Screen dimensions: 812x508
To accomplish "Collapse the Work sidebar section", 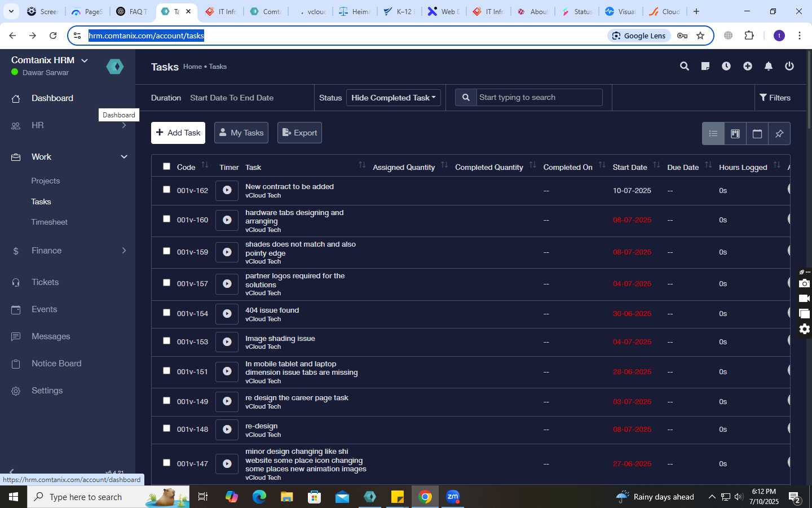I will [x=124, y=157].
